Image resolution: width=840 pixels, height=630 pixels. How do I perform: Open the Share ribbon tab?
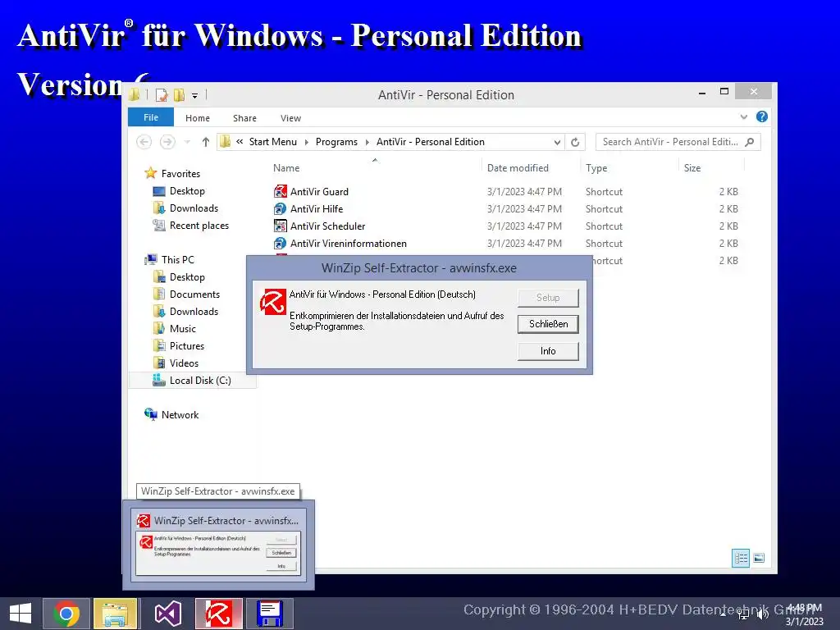[244, 118]
